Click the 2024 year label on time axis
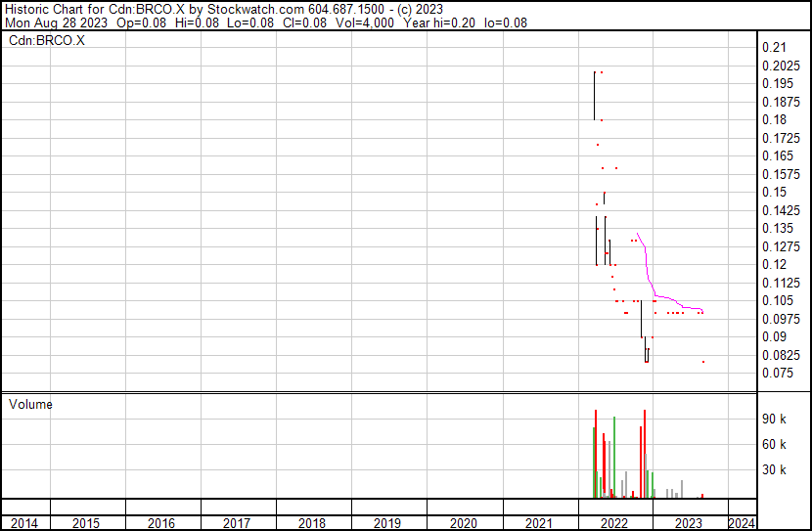The height and width of the screenshot is (531, 812). [741, 523]
